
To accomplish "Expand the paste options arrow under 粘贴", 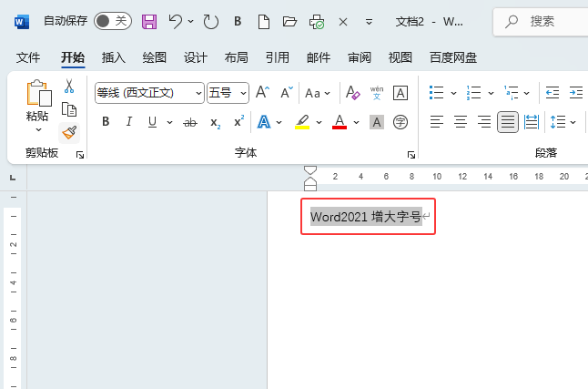I will 38,130.
